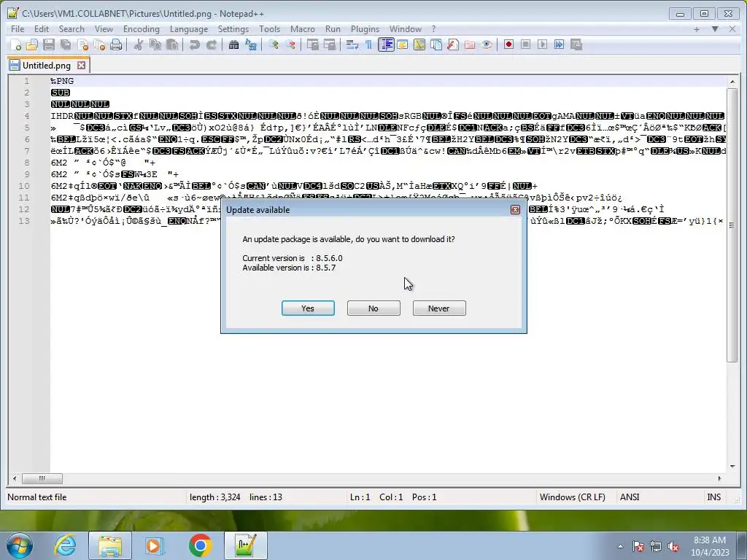Open the Replace toolbar icon
The height and width of the screenshot is (560, 747).
click(x=251, y=44)
